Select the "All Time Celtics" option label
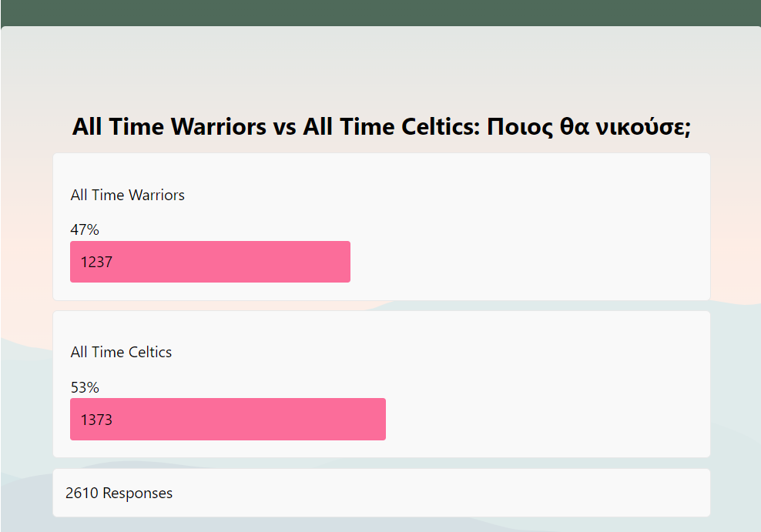 [121, 352]
